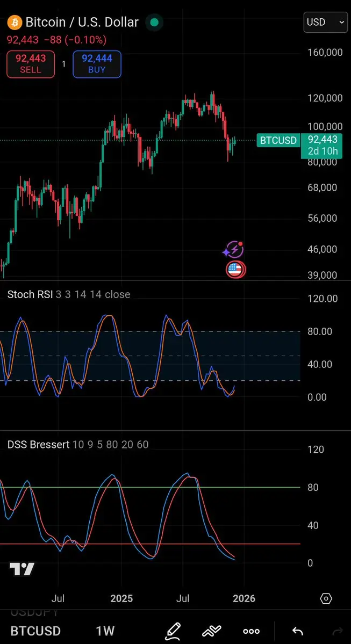The height and width of the screenshot is (644, 351).
Task: Open chart settings hexagon icon
Action: (326, 598)
